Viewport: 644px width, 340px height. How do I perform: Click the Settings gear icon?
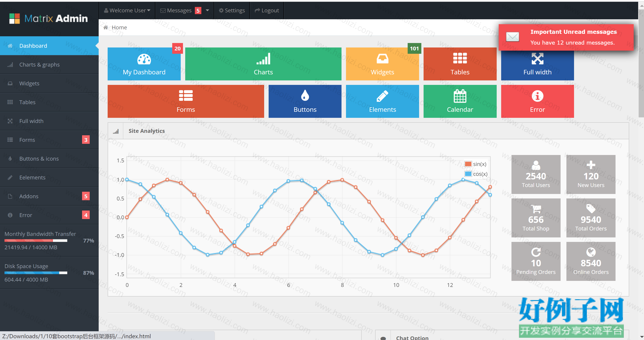[x=221, y=11]
